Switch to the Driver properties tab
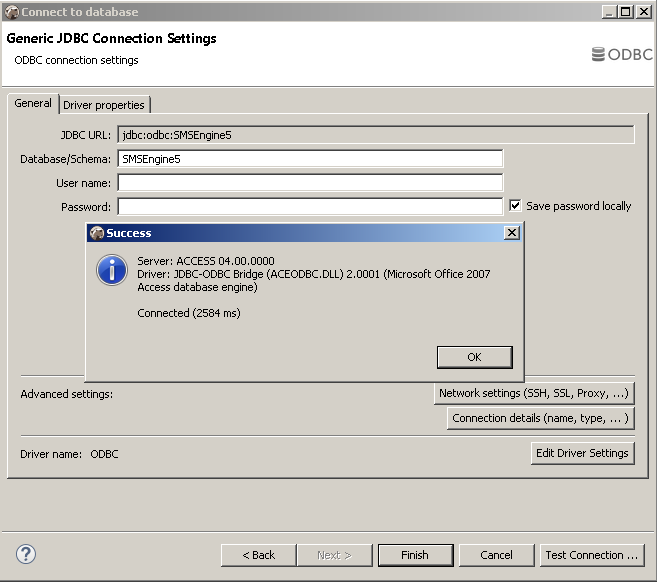657x582 pixels. coord(104,105)
